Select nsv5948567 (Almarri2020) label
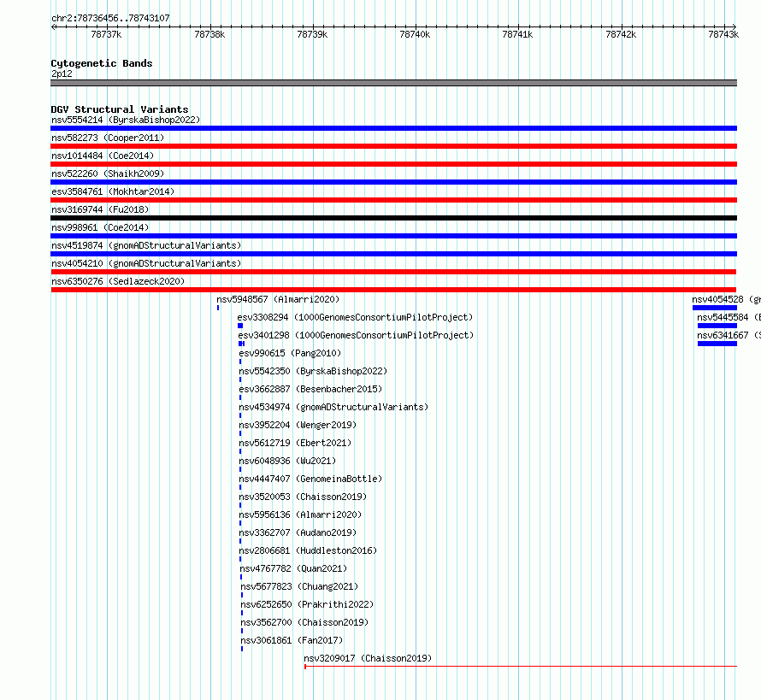This screenshot has height=700, width=761. tap(278, 299)
